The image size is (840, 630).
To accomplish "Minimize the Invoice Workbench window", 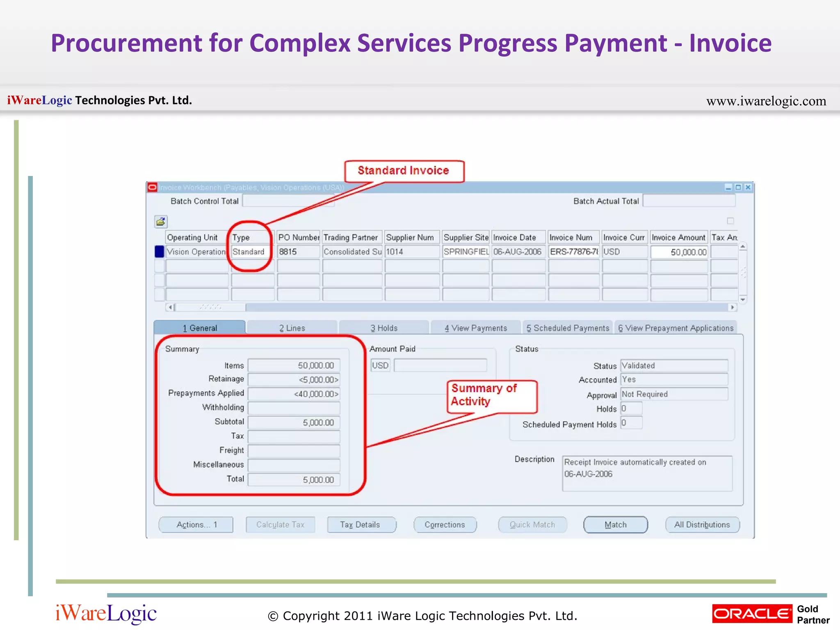I will pyautogui.click(x=728, y=187).
